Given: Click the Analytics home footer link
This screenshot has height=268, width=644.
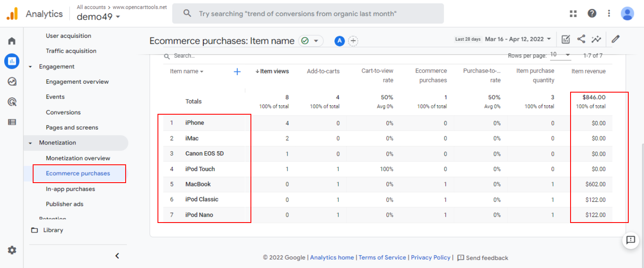Looking at the screenshot, I should (x=332, y=257).
